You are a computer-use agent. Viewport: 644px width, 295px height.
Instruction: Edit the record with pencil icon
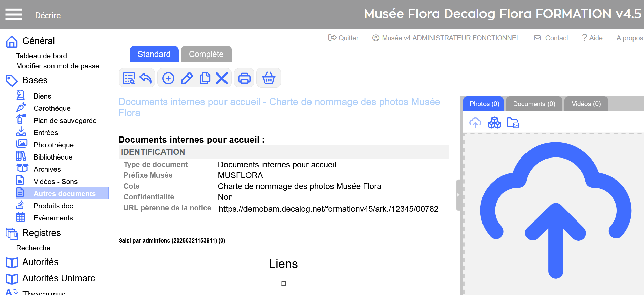[x=187, y=78]
